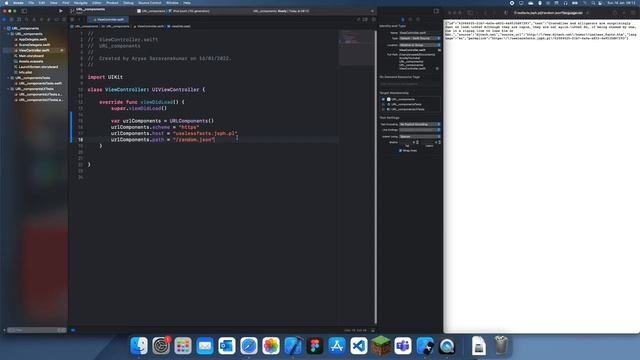Show the Quick Help inspector tab icon
This screenshot has width=640, height=360.
tap(418, 19)
